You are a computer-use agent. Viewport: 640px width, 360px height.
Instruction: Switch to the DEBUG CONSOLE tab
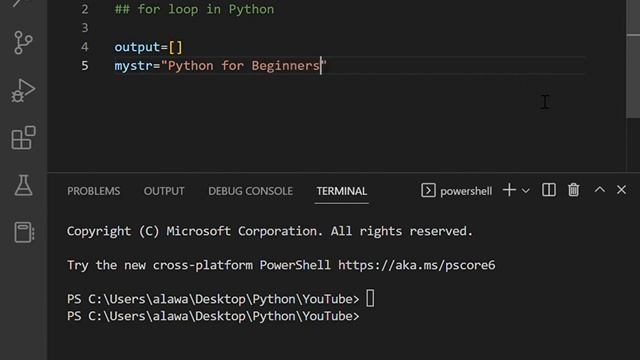point(250,191)
